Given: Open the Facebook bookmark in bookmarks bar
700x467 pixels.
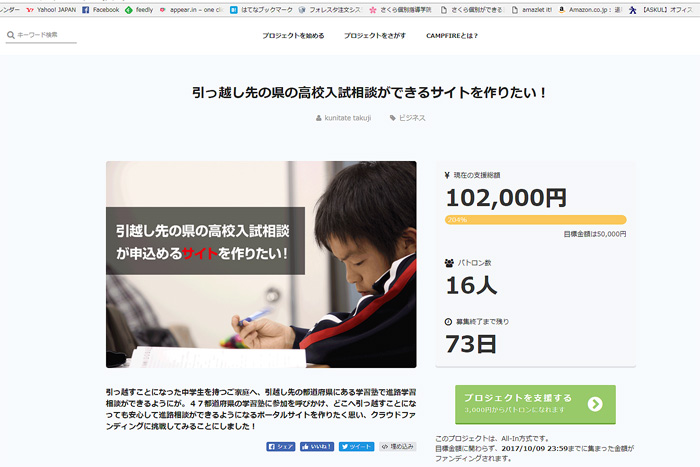Looking at the screenshot, I should 100,9.
